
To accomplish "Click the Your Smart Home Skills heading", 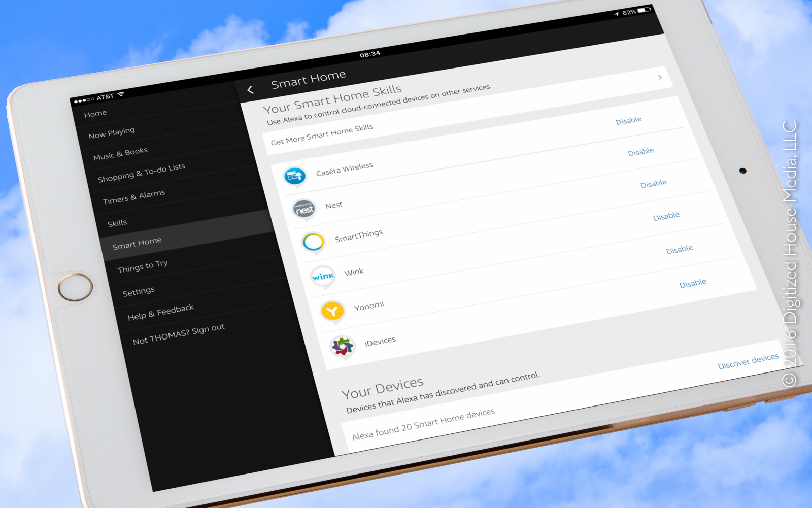I will click(x=332, y=99).
